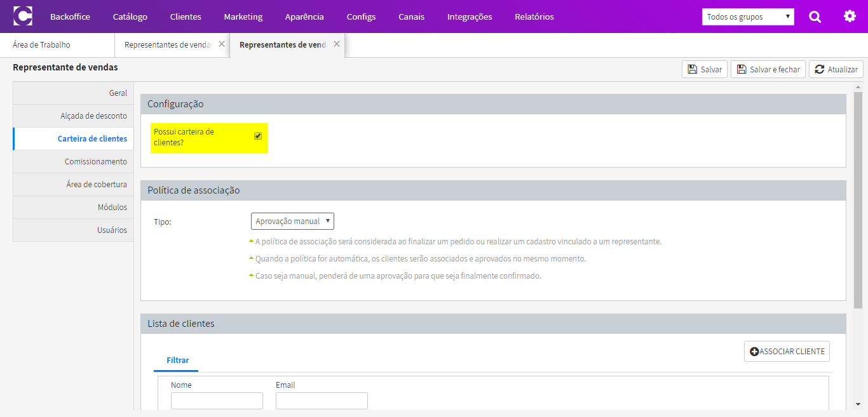Click the ASSOCIAR CLIENTE button
Screen dimensions: 868x417
[787, 351]
